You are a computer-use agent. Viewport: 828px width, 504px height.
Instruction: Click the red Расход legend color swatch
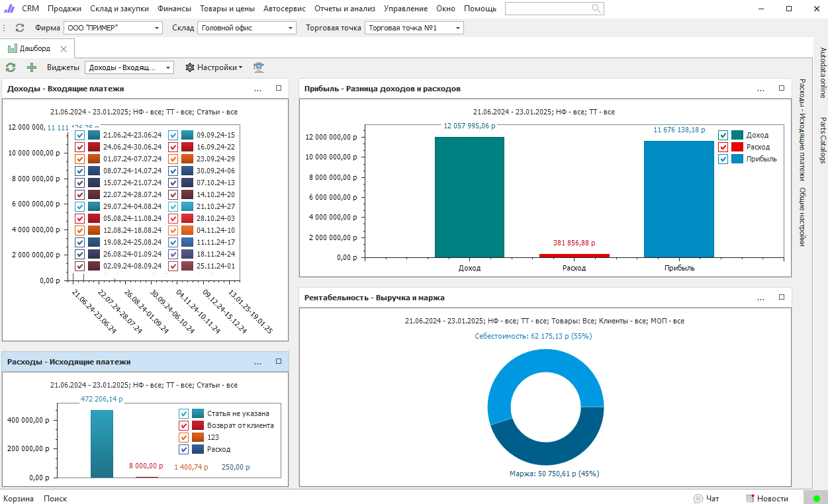pos(737,147)
